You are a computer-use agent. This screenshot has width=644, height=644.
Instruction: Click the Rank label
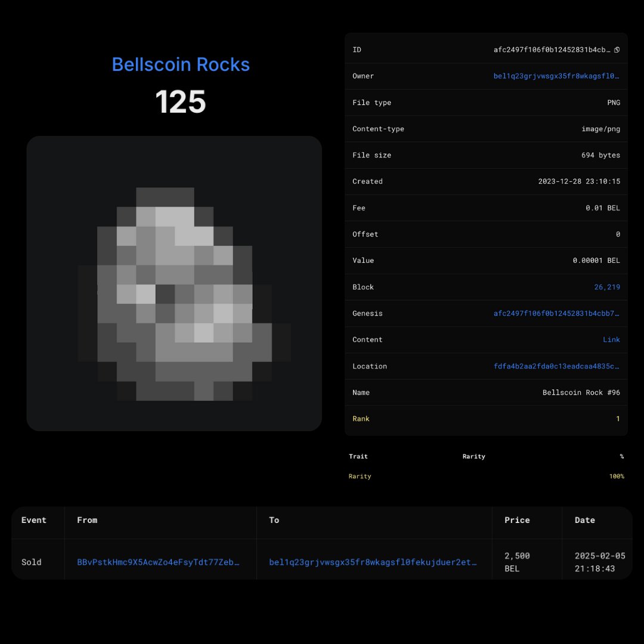coord(361,419)
